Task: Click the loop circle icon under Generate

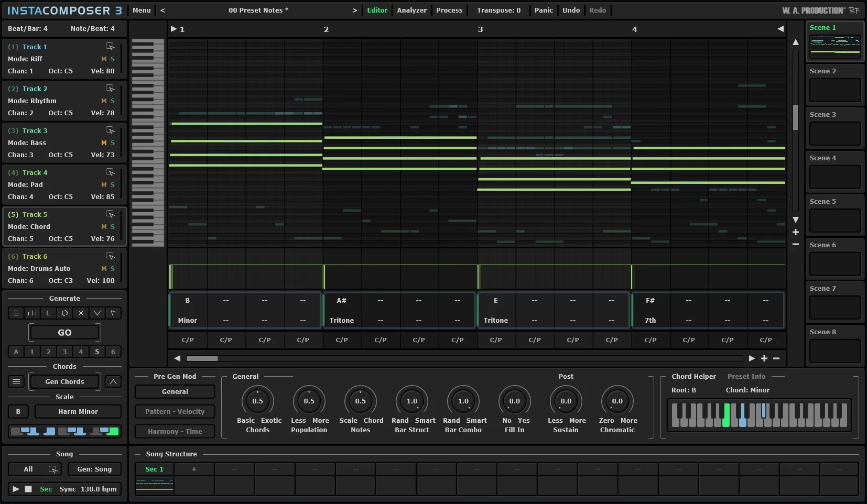Action: click(x=64, y=313)
